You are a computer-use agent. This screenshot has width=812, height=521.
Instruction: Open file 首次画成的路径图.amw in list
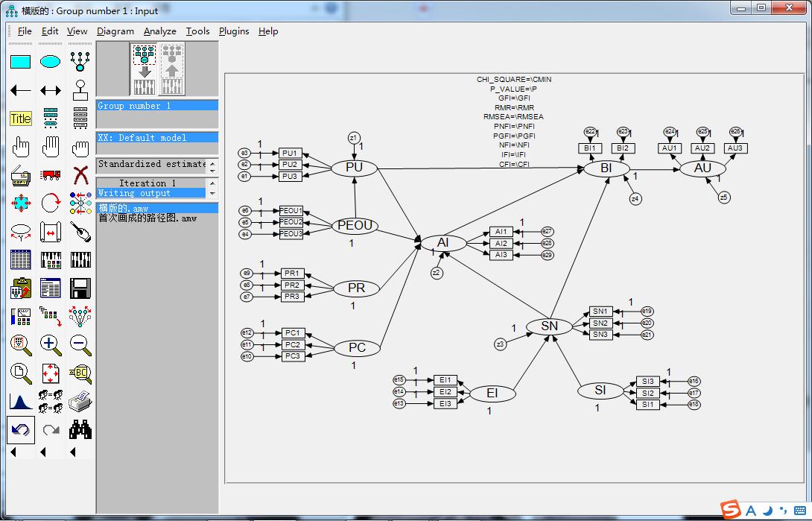pos(148,218)
